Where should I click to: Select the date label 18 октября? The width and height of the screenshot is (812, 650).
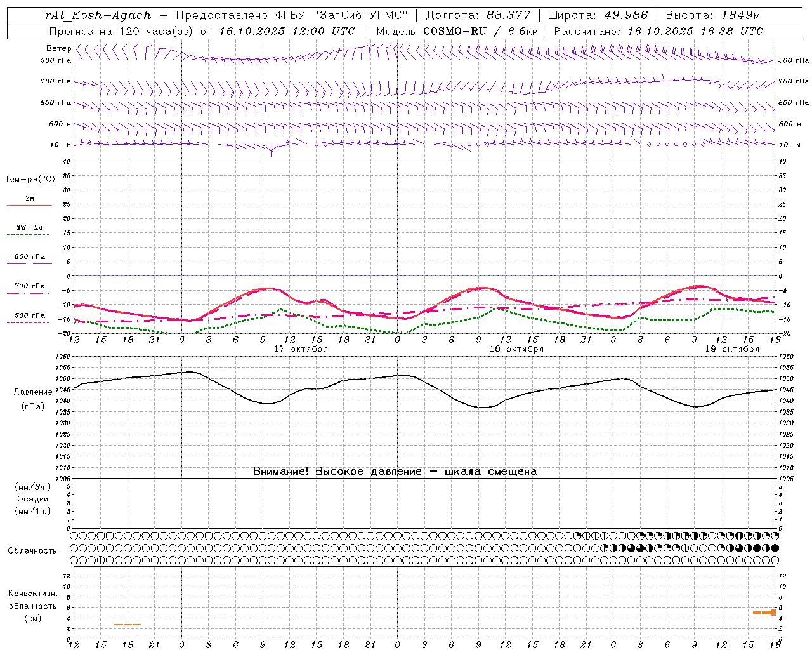516,349
